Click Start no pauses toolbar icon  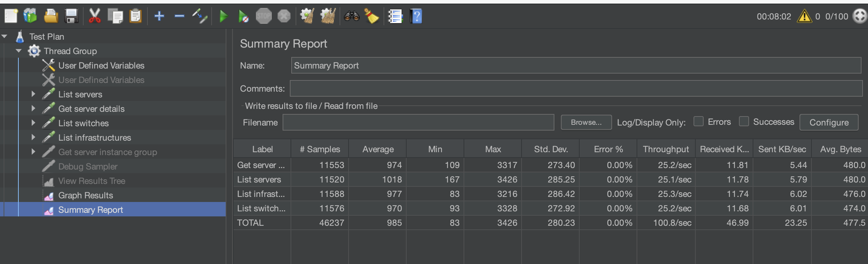pos(243,16)
